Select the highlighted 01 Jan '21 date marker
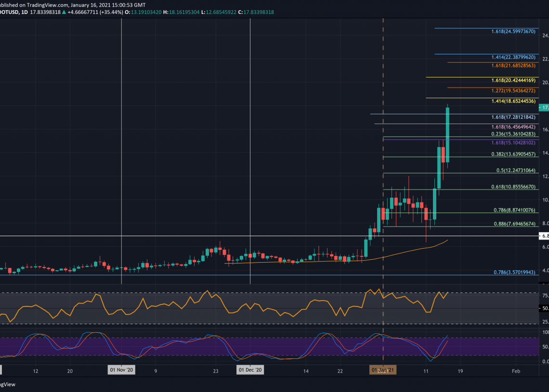 point(382,370)
